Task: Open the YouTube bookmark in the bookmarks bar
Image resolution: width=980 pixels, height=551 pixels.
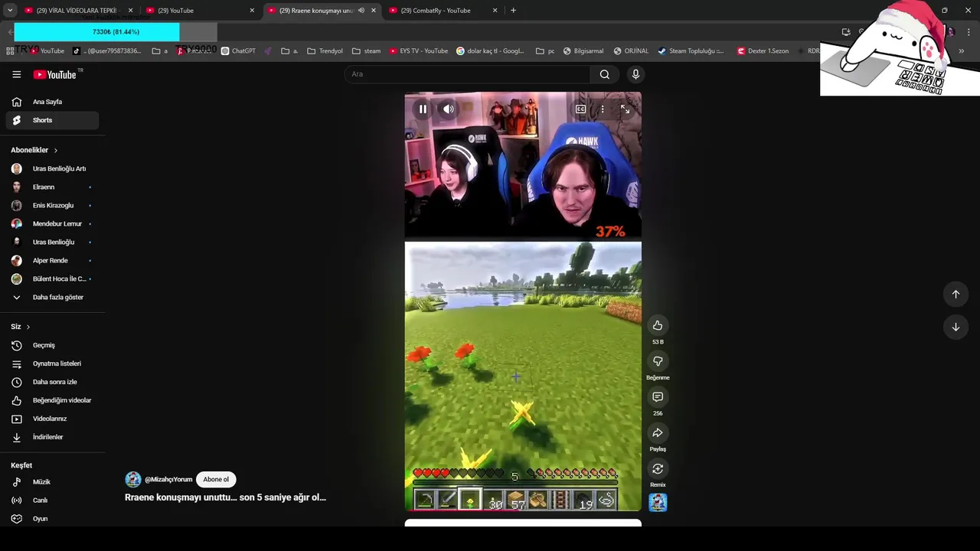Action: [x=47, y=51]
